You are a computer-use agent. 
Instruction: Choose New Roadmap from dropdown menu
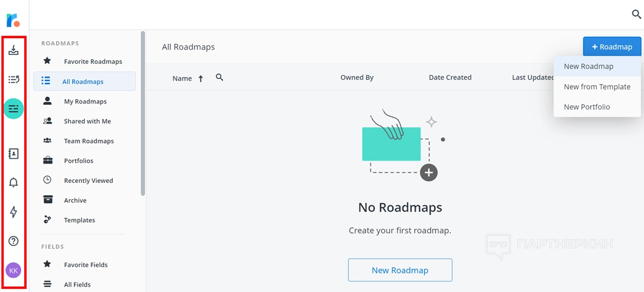(x=588, y=67)
